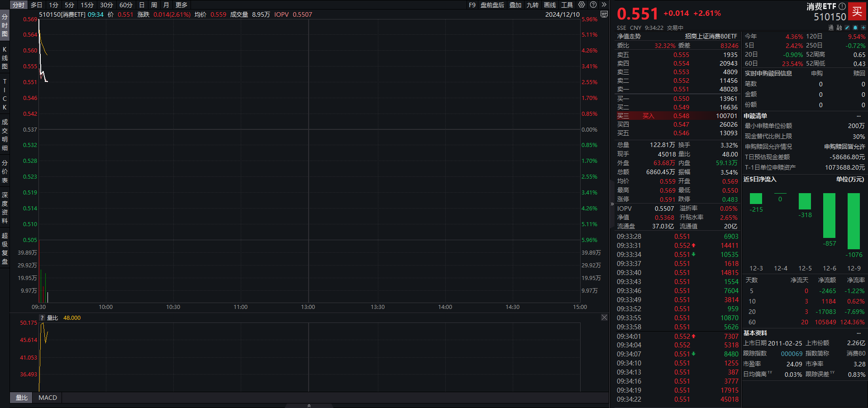Click the info circle next to 消费ETF
The width and height of the screenshot is (868, 408).
coord(842,6)
